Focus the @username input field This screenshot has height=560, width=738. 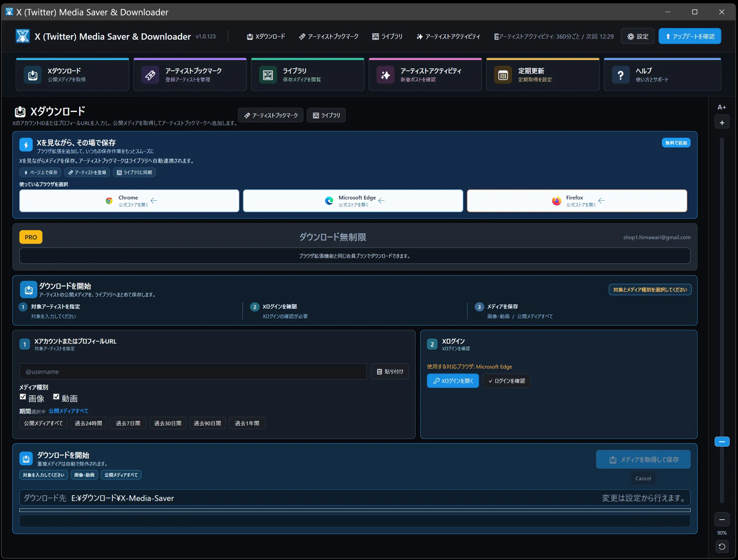(193, 372)
